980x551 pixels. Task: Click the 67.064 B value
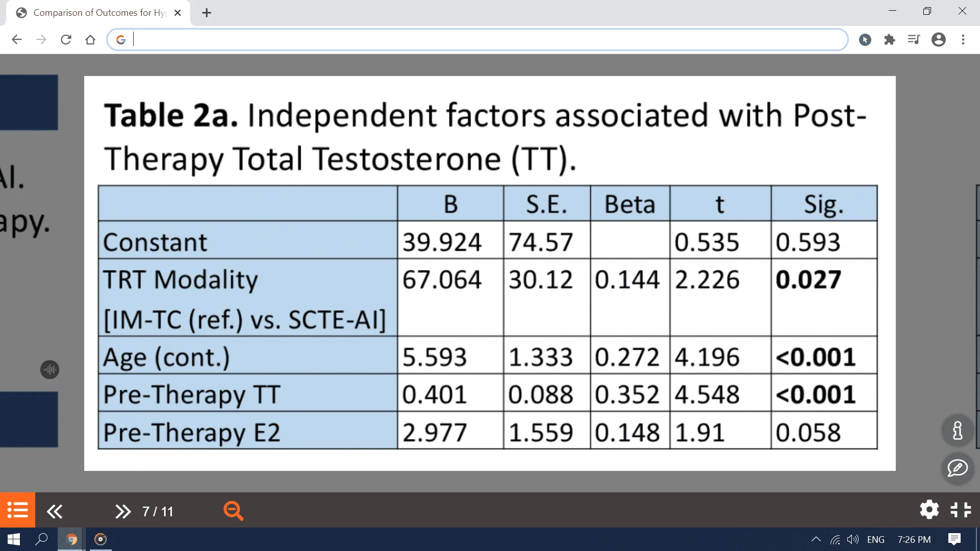coord(442,280)
